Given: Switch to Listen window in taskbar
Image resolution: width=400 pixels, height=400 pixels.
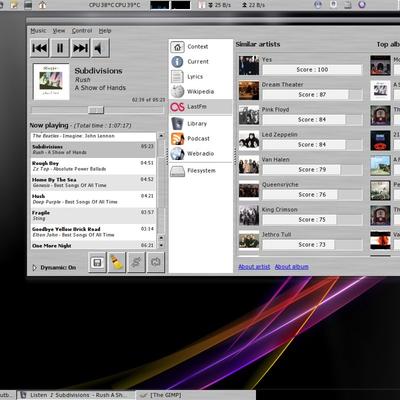Looking at the screenshot, I should click(x=76, y=395).
